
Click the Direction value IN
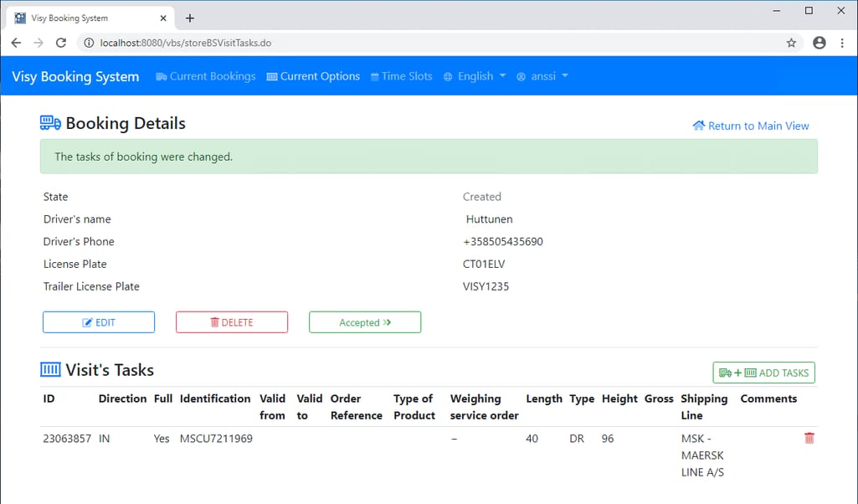104,439
